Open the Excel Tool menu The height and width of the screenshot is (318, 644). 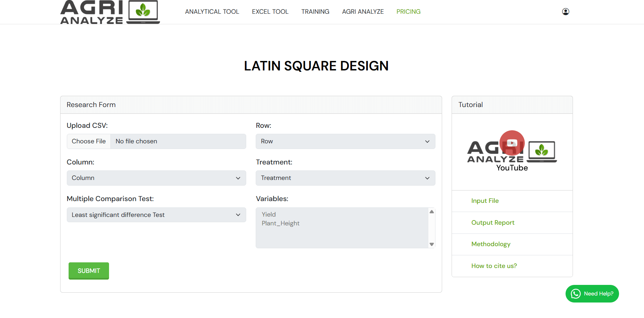click(x=270, y=12)
